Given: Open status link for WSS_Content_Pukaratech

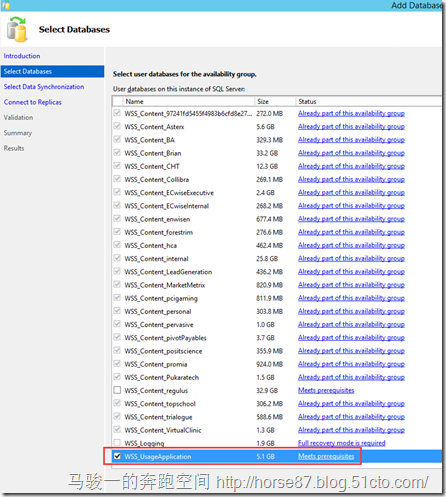Looking at the screenshot, I should pos(351,377).
